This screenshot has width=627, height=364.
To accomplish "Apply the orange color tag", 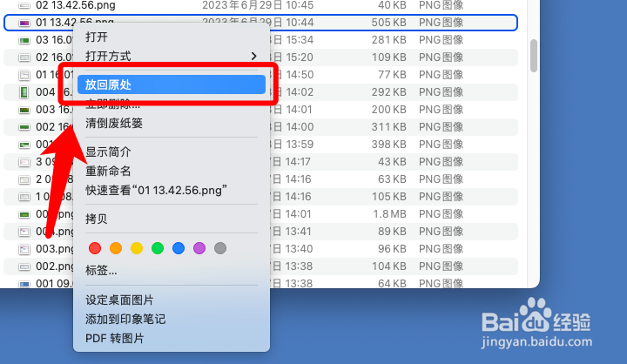I will click(x=116, y=248).
